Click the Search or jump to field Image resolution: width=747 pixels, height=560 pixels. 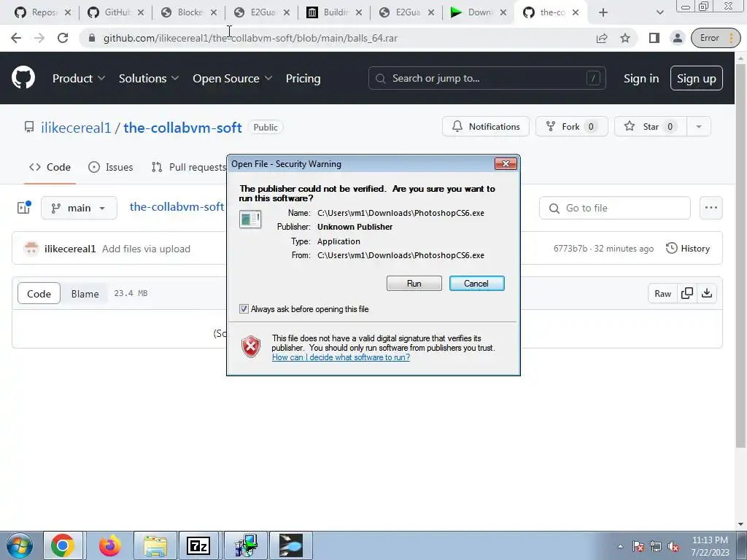pos(487,78)
